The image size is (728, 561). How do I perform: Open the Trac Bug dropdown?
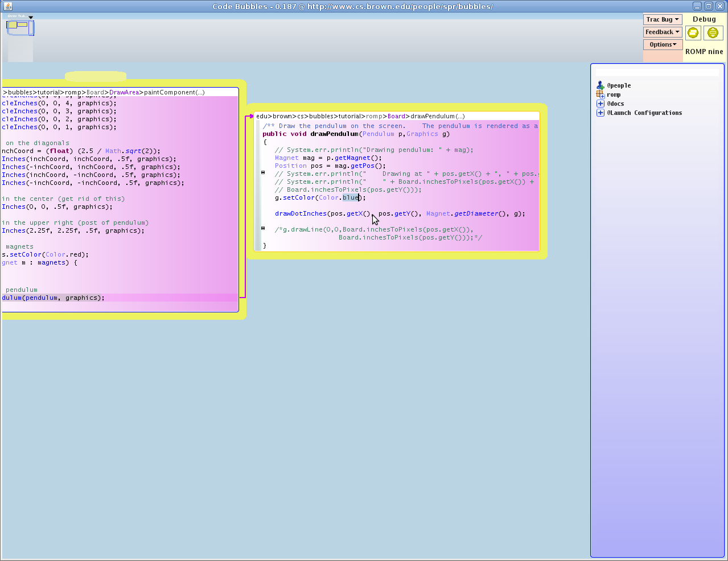(663, 19)
